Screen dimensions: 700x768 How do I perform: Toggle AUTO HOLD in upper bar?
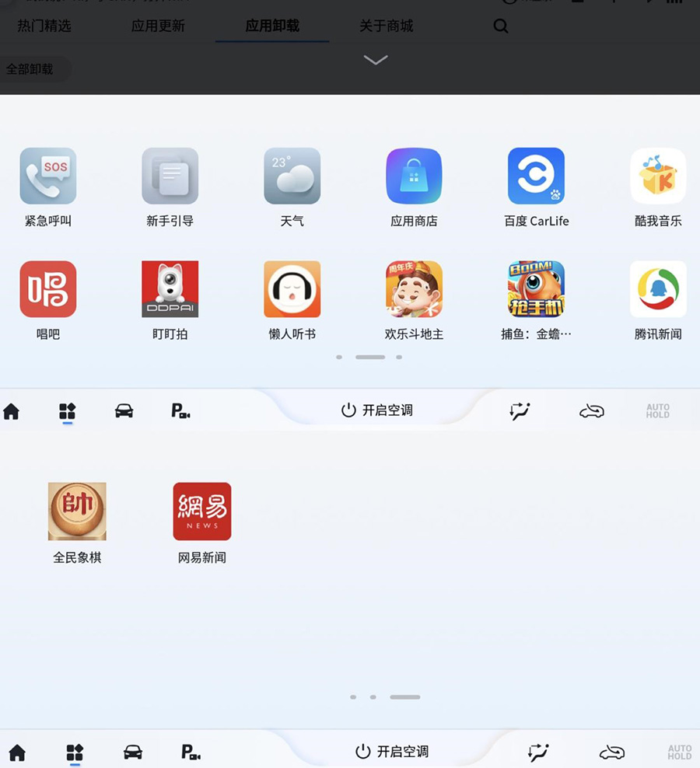pos(658,411)
